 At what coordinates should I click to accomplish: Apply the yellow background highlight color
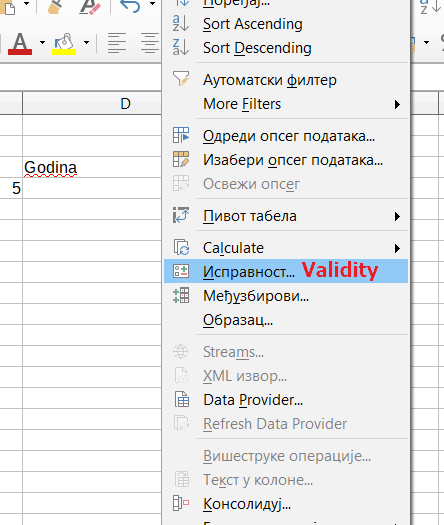[x=64, y=44]
